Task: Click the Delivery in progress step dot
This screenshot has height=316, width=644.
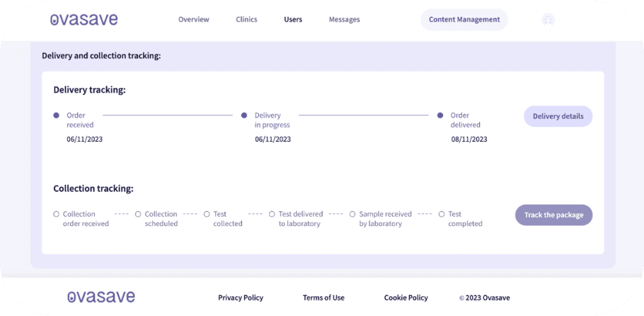Action: coord(244,115)
